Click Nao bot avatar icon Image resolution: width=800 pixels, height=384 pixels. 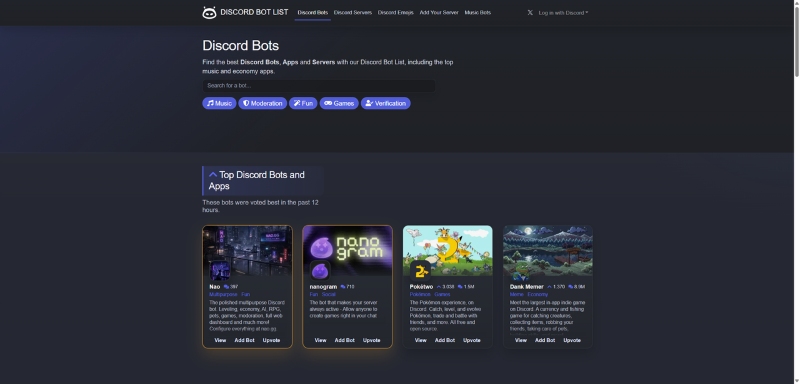point(220,270)
